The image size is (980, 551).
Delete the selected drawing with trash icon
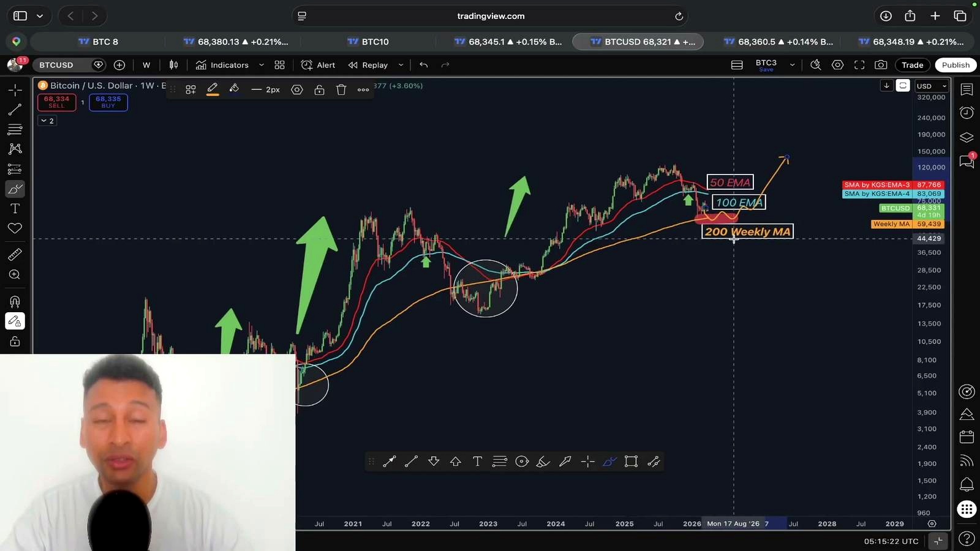point(341,90)
